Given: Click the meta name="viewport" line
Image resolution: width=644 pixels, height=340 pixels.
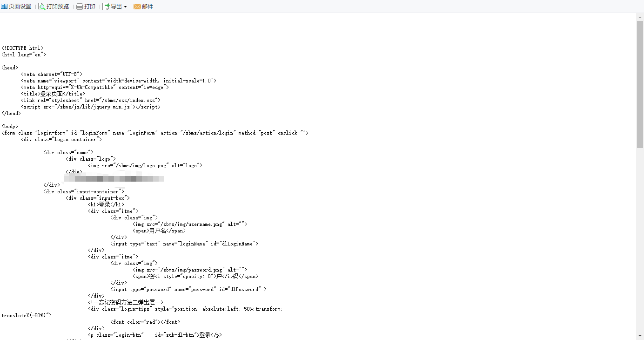Looking at the screenshot, I should click(119, 81).
